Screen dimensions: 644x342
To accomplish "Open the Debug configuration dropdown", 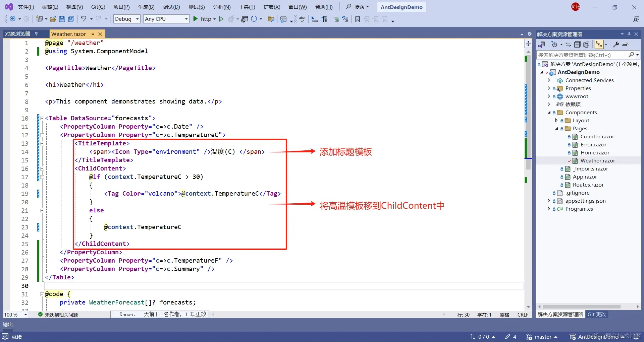I will click(127, 19).
